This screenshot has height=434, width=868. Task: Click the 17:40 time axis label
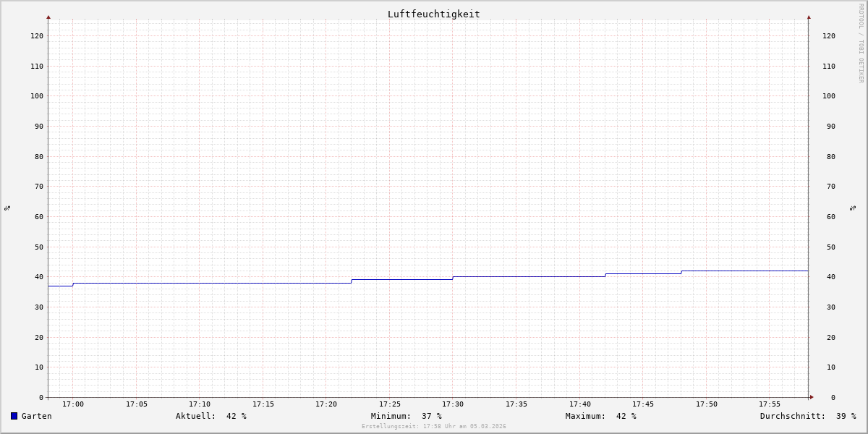click(580, 404)
